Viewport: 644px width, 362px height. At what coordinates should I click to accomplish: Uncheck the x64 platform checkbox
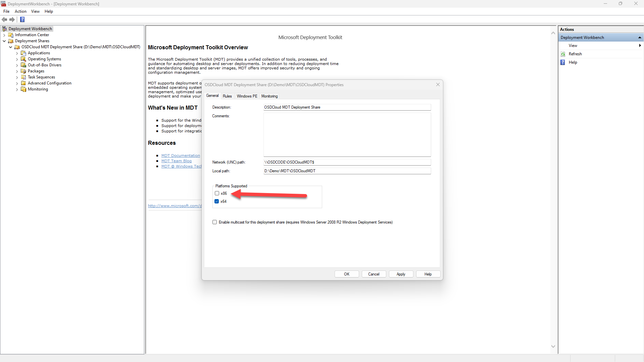pyautogui.click(x=217, y=201)
